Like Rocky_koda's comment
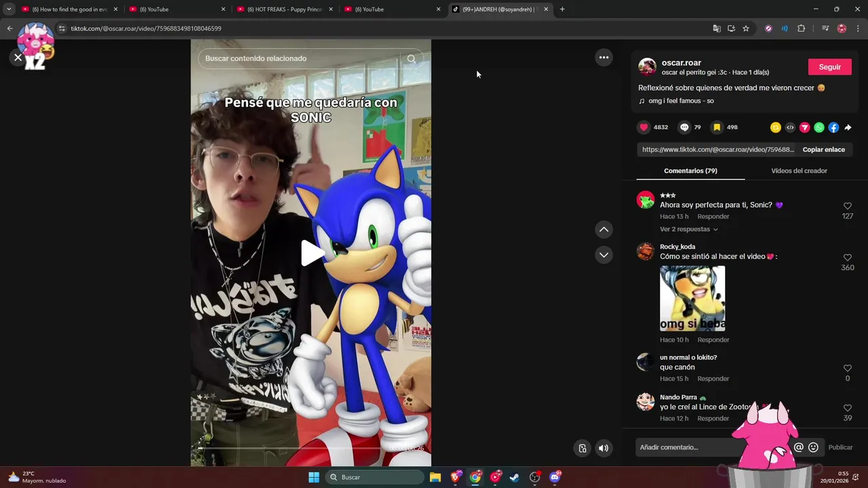This screenshot has height=488, width=868. coord(847,258)
